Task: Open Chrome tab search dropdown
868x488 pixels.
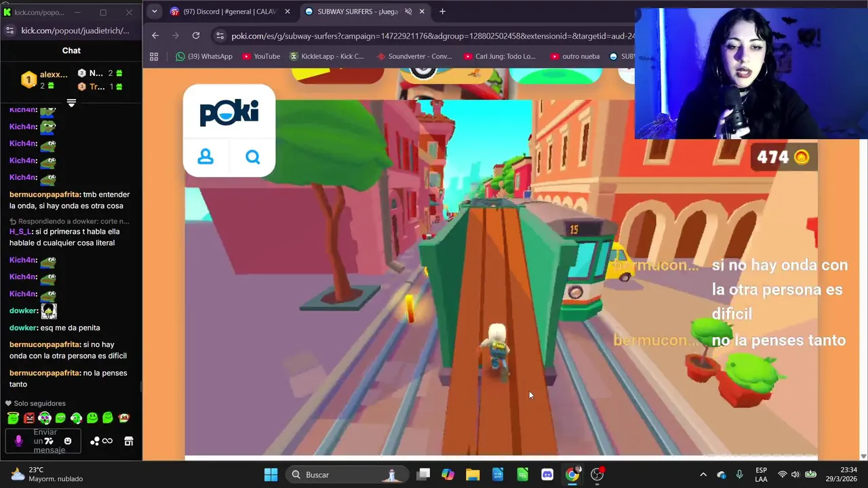Action: coord(154,12)
